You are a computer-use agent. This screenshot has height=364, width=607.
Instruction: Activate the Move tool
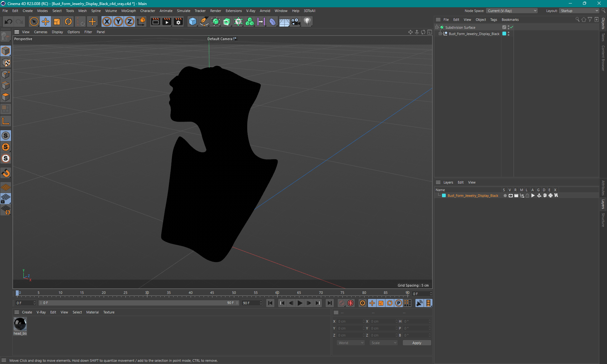pos(45,21)
